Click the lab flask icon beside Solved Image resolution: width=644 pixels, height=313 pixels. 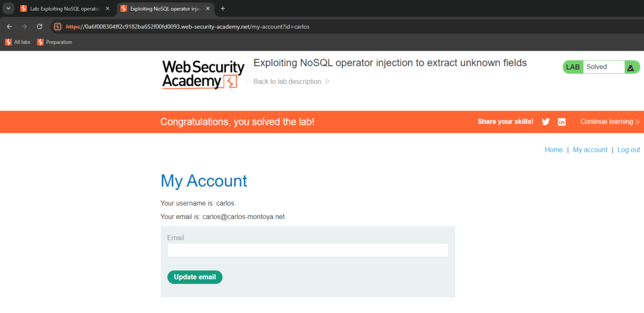[x=630, y=67]
